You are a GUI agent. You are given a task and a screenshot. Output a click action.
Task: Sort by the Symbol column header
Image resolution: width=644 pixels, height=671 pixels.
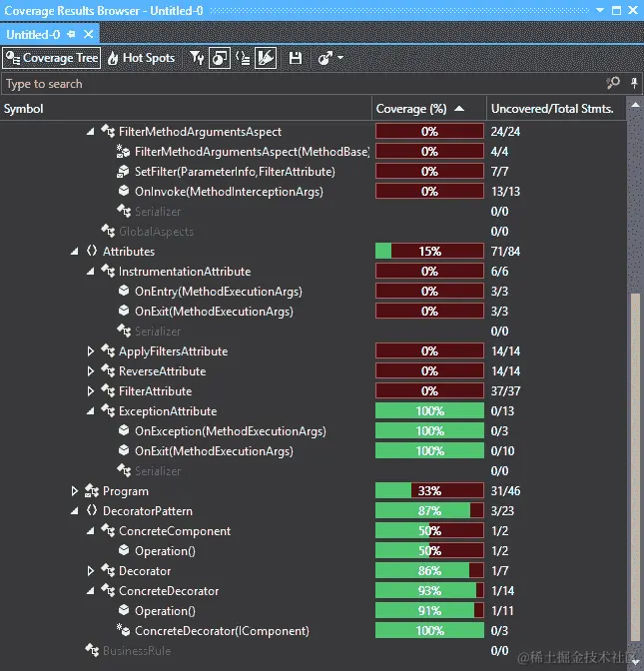186,109
